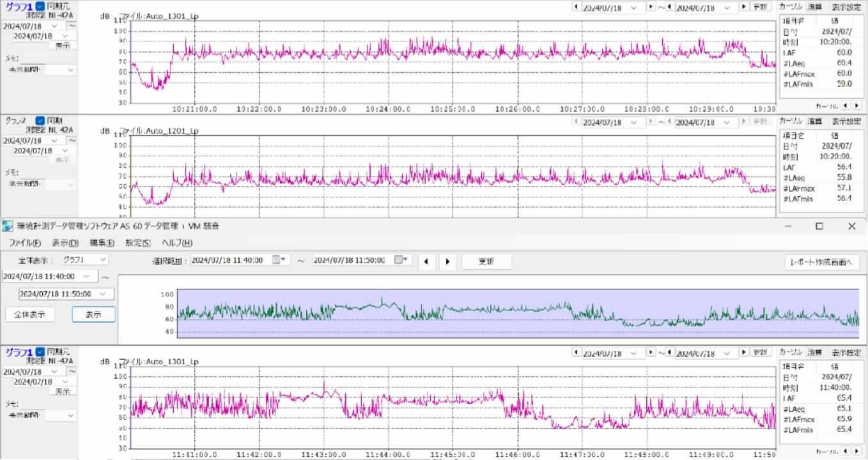
Task: Open the 表示(D) menu
Action: (65, 243)
